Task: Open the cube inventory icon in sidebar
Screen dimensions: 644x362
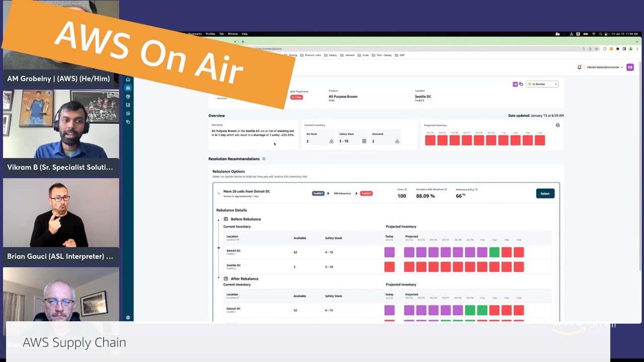Action: tap(128, 97)
